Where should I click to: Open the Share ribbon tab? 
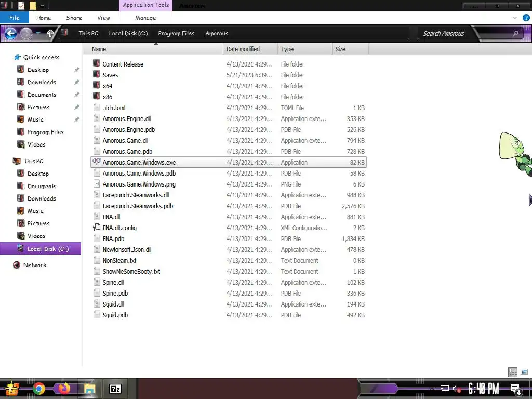click(x=74, y=18)
